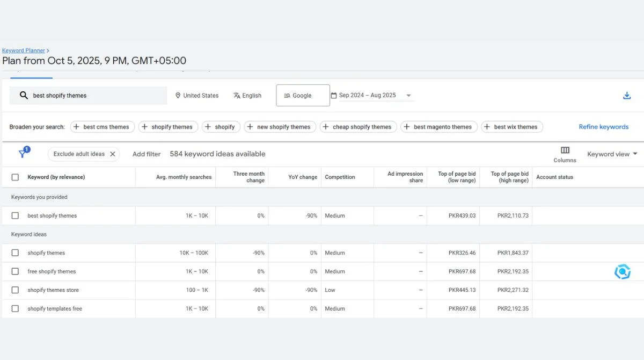644x360 pixels.
Task: Select the free shopify themes checkbox
Action: (14, 271)
